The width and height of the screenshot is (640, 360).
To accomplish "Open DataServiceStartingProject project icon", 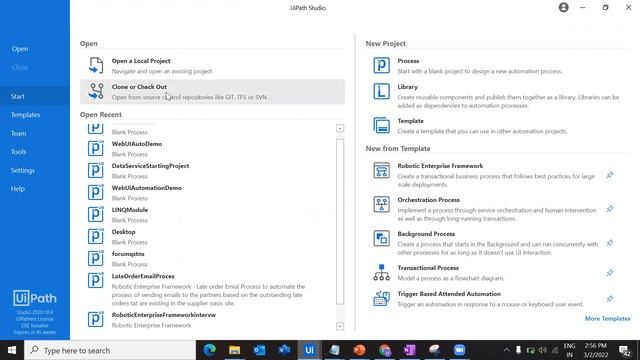I will 96,170.
